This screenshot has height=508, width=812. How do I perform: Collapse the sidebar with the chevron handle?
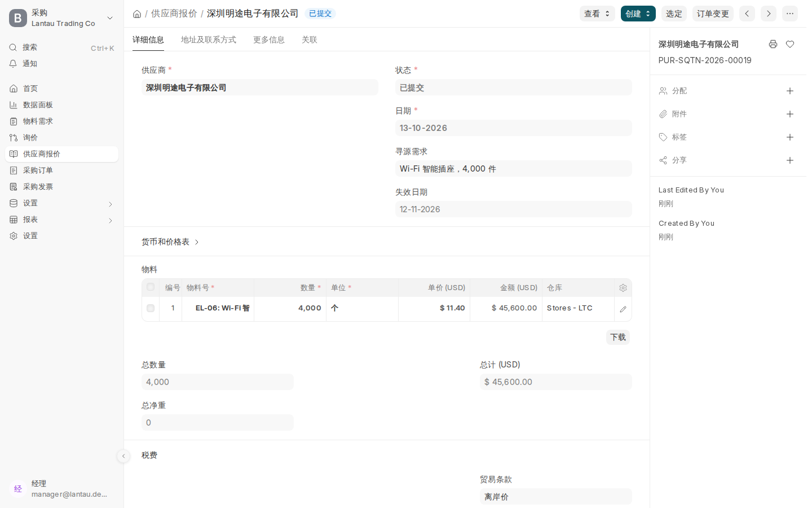[x=123, y=456]
